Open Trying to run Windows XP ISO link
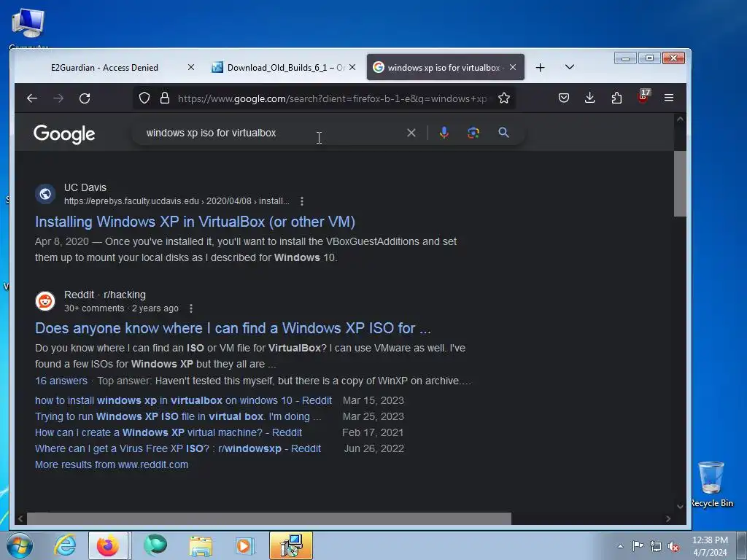Viewport: 747px width, 560px height. click(178, 416)
